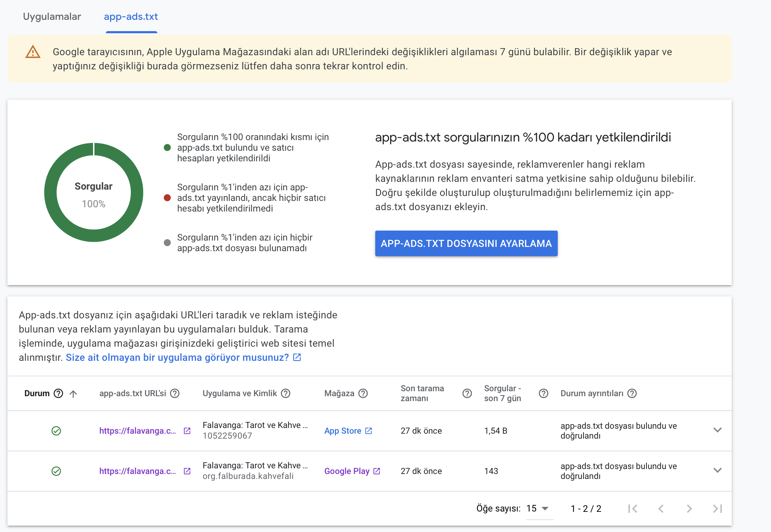
Task: Sort by Durum using the up arrow
Action: 73,394
